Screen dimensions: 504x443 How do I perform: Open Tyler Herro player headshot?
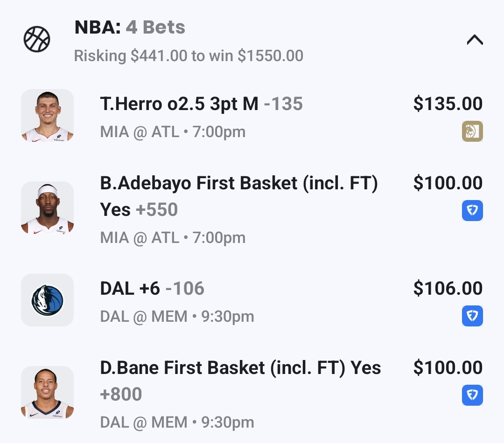(47, 115)
